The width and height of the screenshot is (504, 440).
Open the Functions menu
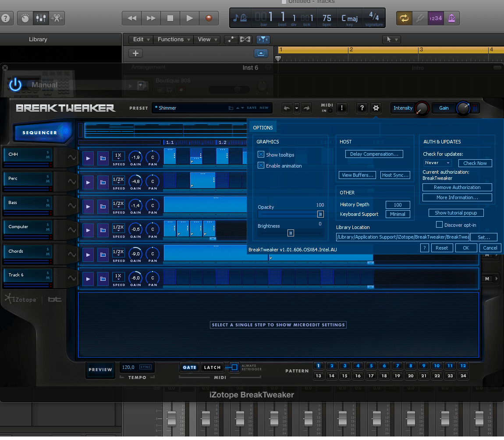(x=174, y=39)
